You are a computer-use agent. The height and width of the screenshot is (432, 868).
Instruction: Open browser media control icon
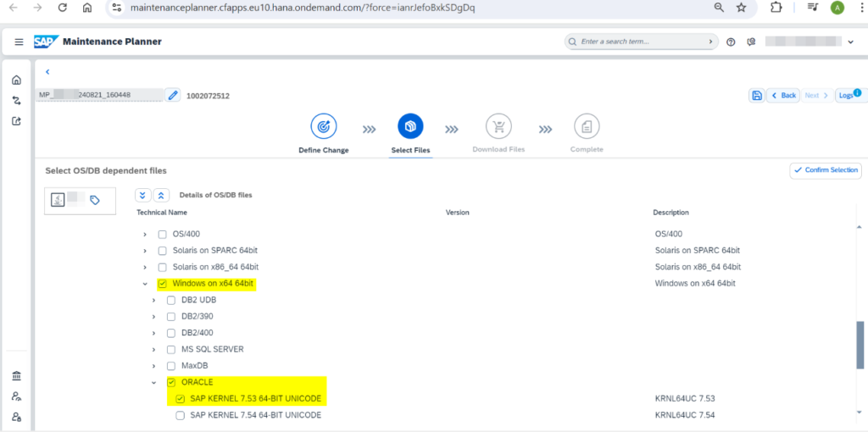(813, 8)
